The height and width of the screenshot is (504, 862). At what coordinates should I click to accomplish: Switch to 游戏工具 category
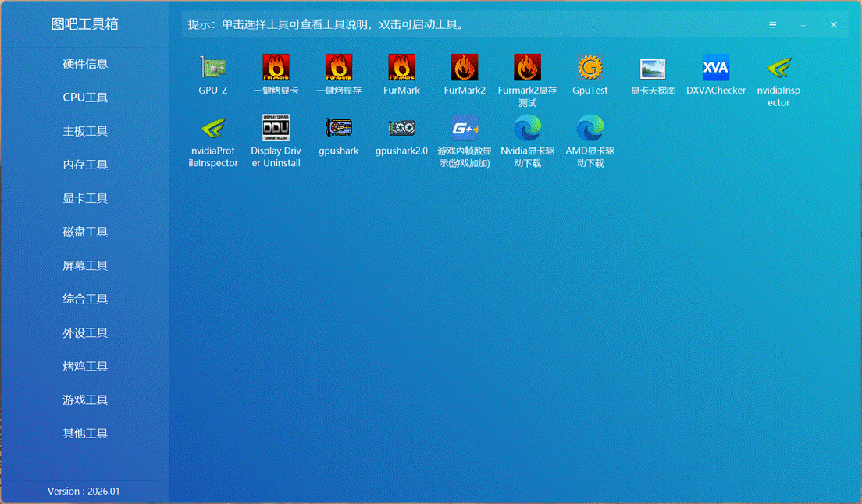point(85,399)
